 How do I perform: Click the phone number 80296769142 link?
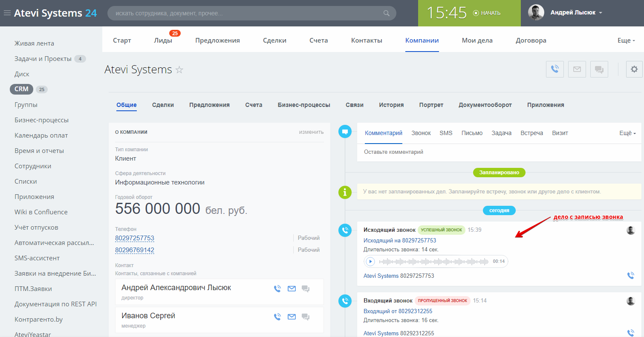coord(135,250)
